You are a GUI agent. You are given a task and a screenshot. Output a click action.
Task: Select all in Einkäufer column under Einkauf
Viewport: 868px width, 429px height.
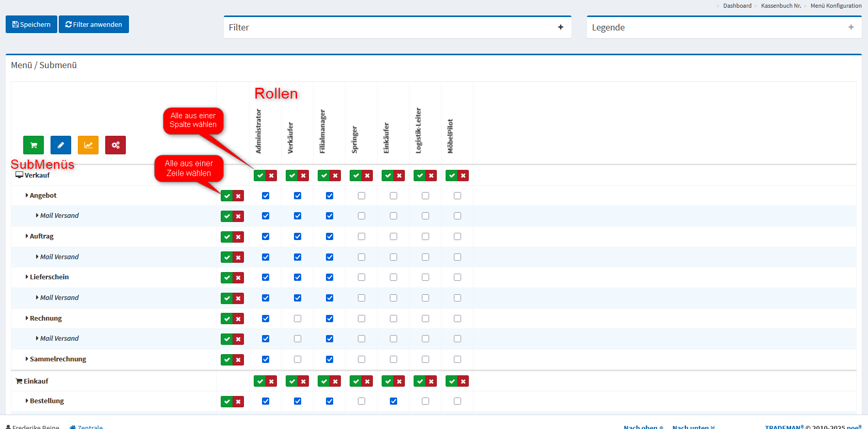(388, 382)
